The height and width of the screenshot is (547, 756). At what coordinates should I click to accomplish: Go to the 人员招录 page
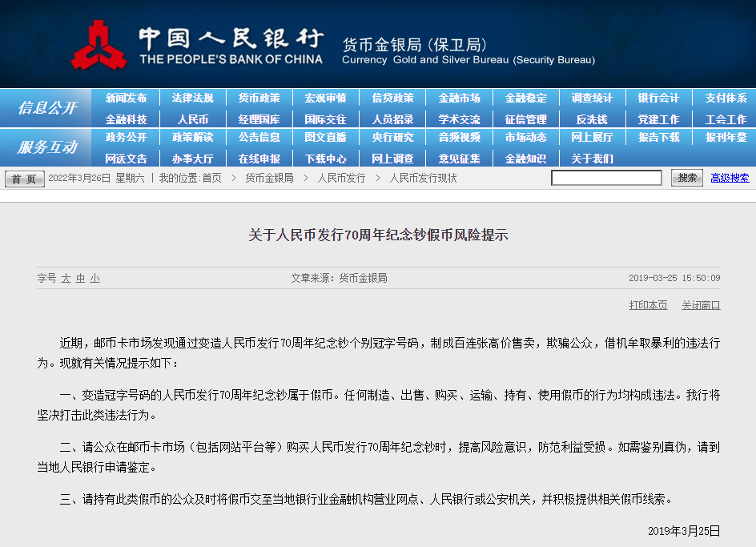392,119
